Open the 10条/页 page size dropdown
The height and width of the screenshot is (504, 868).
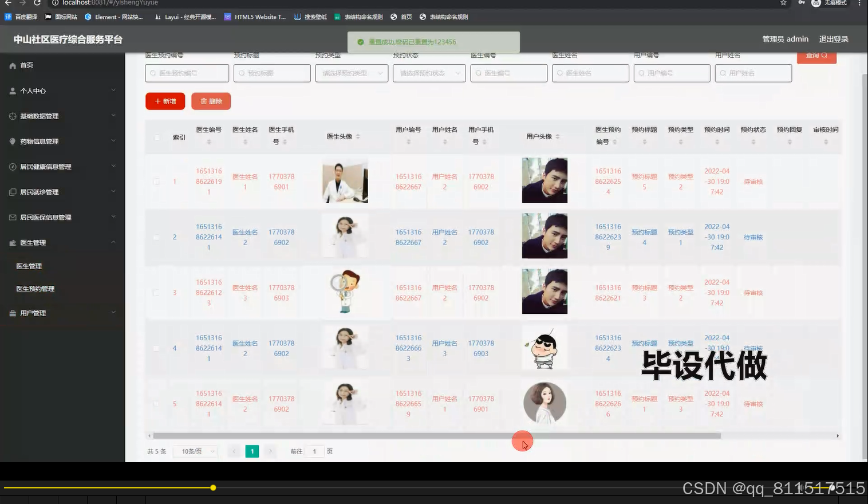(196, 451)
